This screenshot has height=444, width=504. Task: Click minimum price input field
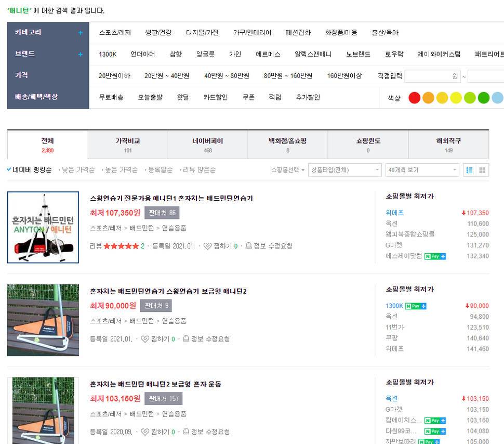click(433, 76)
